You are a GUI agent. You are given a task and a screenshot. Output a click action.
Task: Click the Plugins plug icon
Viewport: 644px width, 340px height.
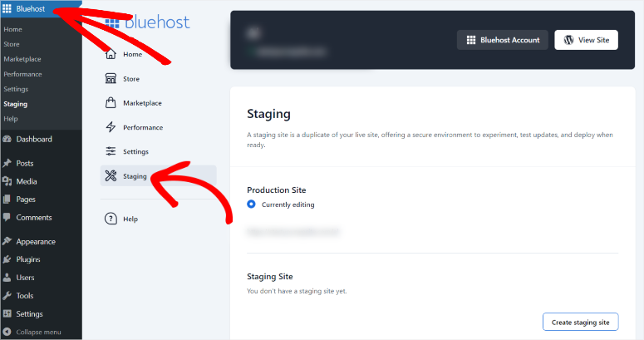[x=7, y=259]
